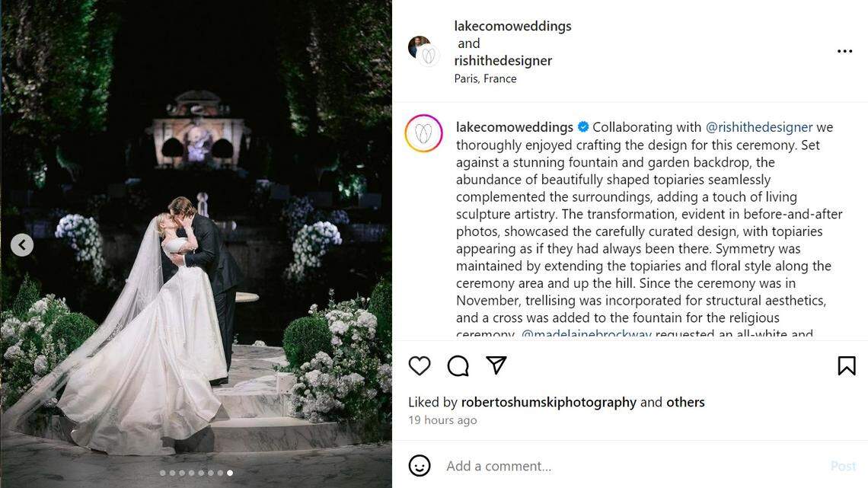The height and width of the screenshot is (488, 868).
Task: Open the post options with the three-dot menu
Action: click(844, 50)
